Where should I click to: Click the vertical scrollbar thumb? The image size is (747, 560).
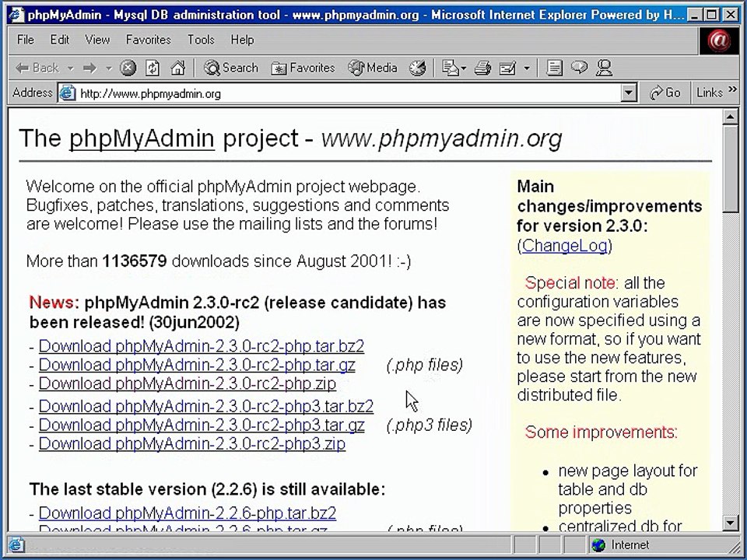(731, 169)
